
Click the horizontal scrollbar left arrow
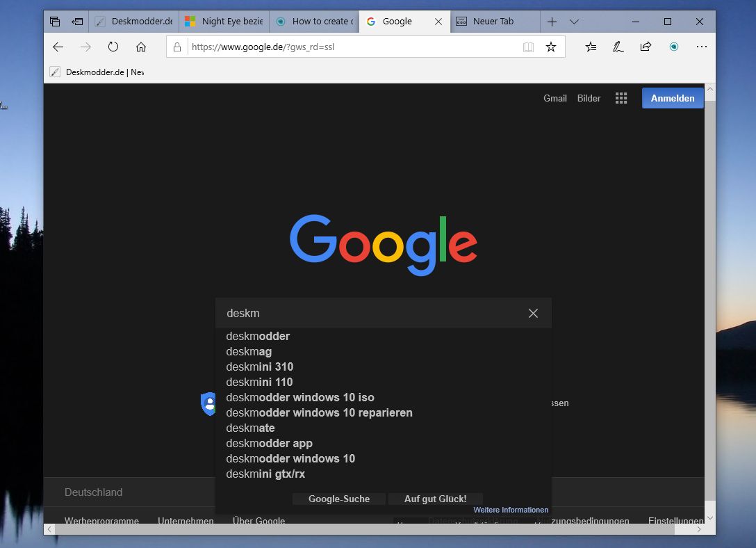[x=49, y=529]
